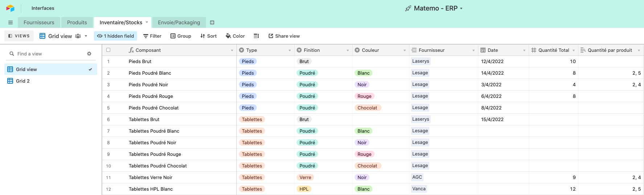The image size is (644, 195).
Task: Click Share view button
Action: tap(284, 36)
